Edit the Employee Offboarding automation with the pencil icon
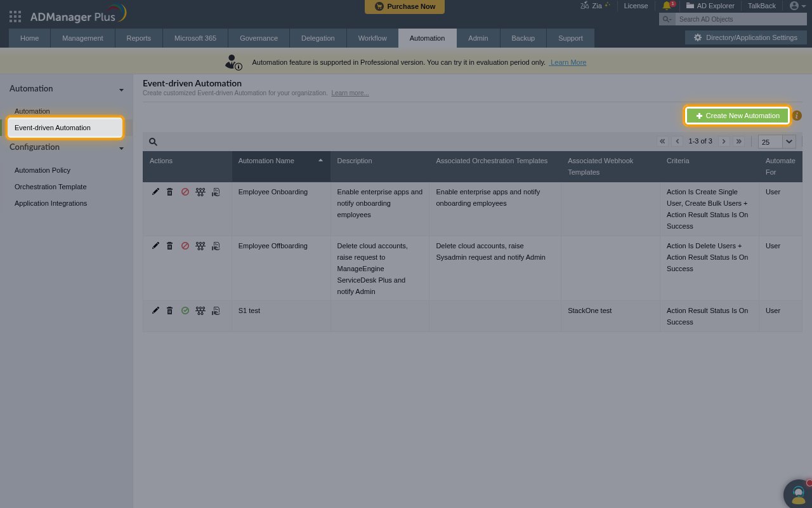This screenshot has width=812, height=508. click(x=155, y=246)
